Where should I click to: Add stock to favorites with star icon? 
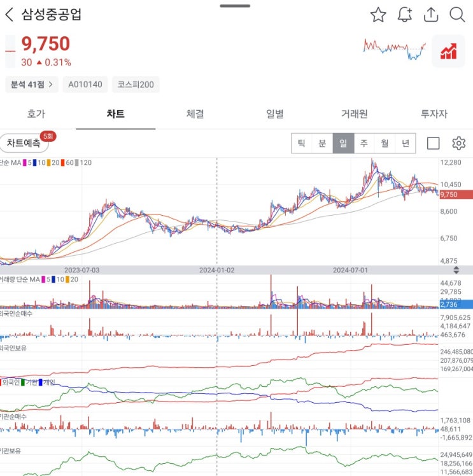(x=378, y=15)
